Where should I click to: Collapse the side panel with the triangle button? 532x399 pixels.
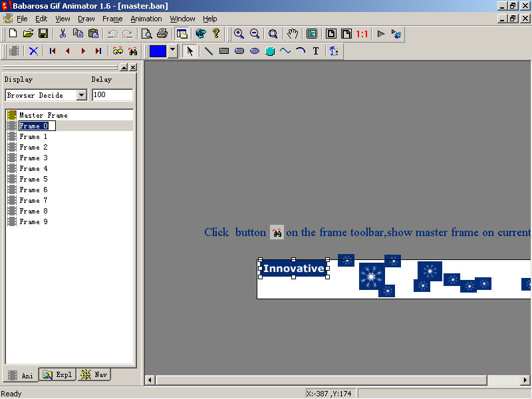124,67
